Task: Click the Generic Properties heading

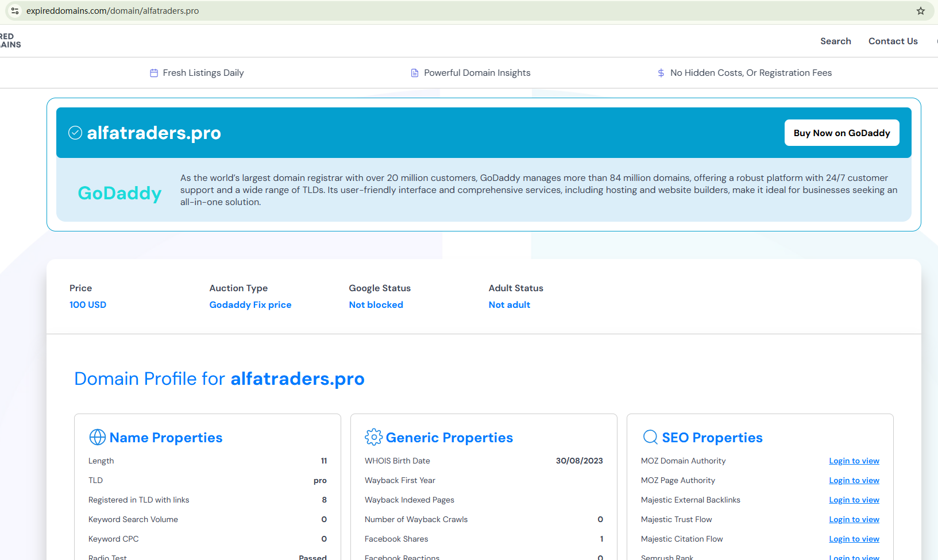Action: click(x=449, y=438)
